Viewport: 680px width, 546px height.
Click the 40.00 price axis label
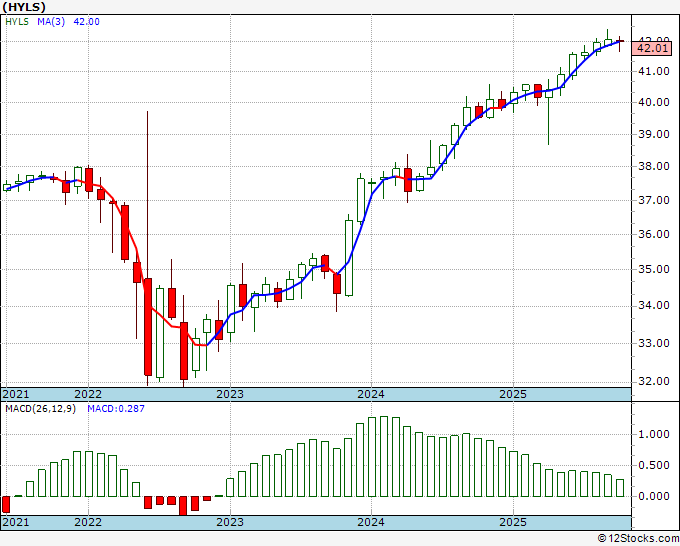(654, 102)
